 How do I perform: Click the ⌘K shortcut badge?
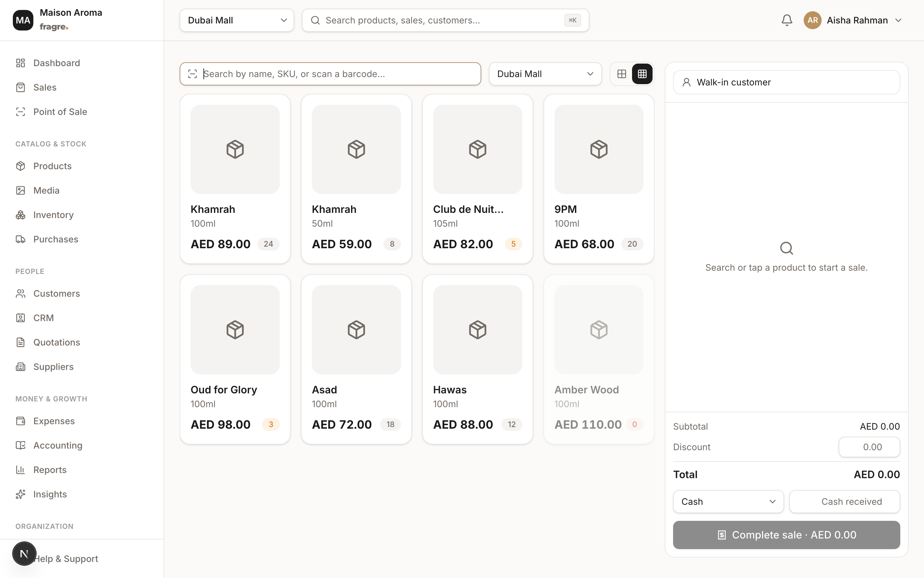click(572, 20)
